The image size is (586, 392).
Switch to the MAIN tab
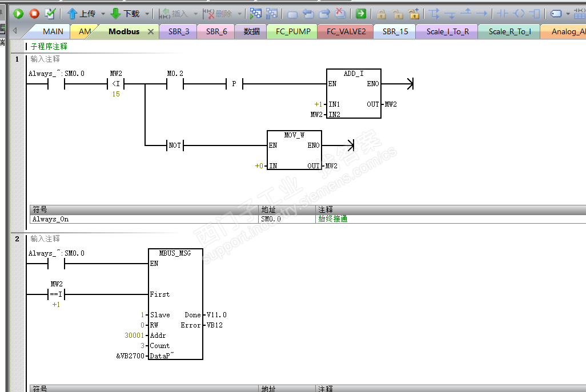tap(53, 31)
